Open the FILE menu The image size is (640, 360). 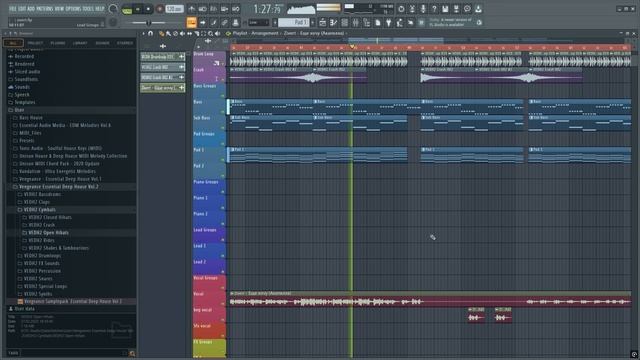pos(12,9)
